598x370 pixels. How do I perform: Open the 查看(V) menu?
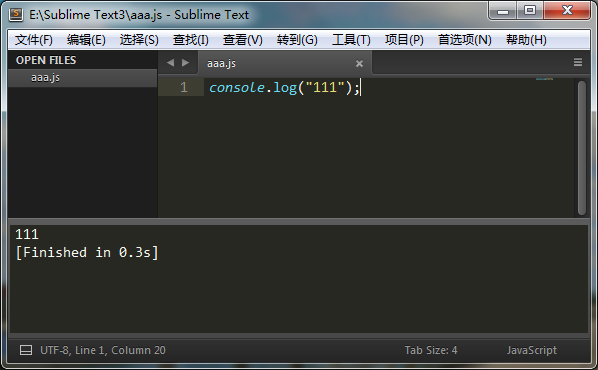click(243, 40)
